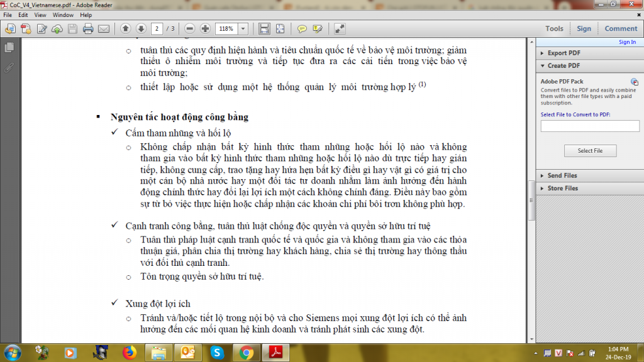Open the media player taskbar icon
The height and width of the screenshot is (362, 644).
click(70, 353)
